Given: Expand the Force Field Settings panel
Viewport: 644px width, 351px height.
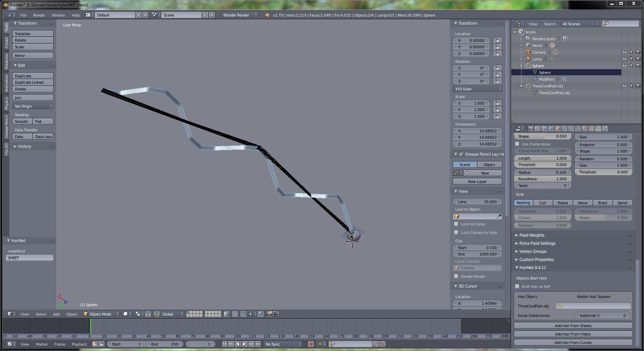Looking at the screenshot, I should [537, 243].
